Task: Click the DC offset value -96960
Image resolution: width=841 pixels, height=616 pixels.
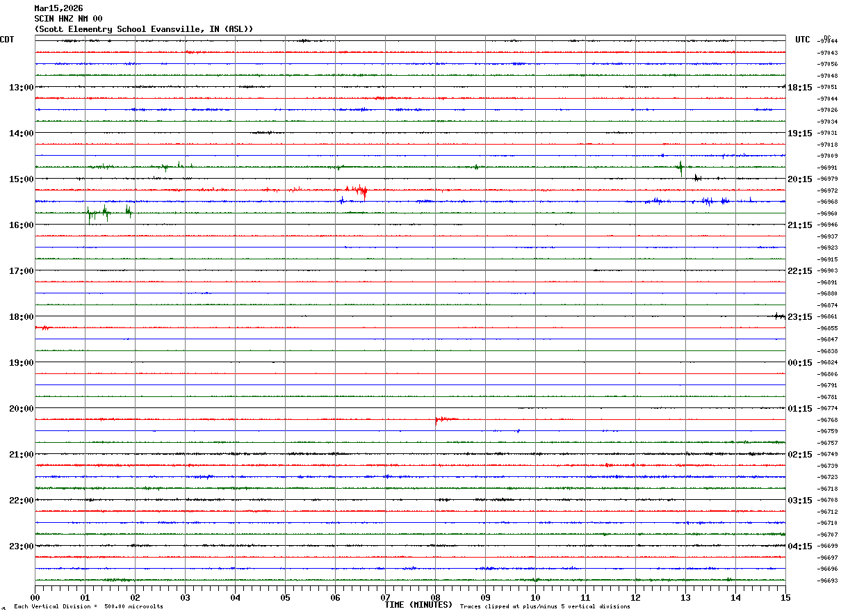Action: 827,213
